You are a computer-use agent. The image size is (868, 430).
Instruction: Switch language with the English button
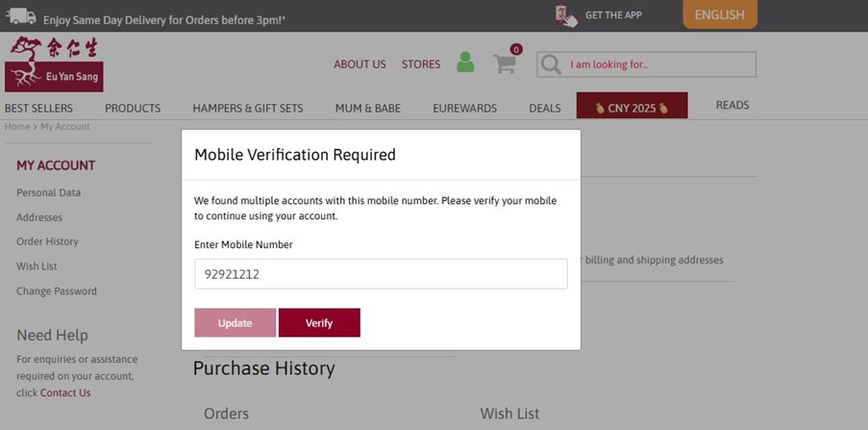[x=719, y=14]
